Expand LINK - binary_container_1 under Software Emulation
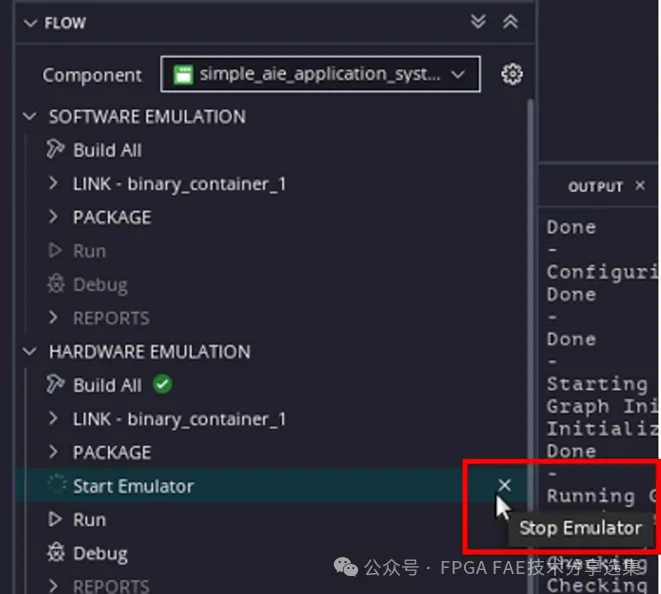This screenshot has width=661, height=594. click(53, 183)
